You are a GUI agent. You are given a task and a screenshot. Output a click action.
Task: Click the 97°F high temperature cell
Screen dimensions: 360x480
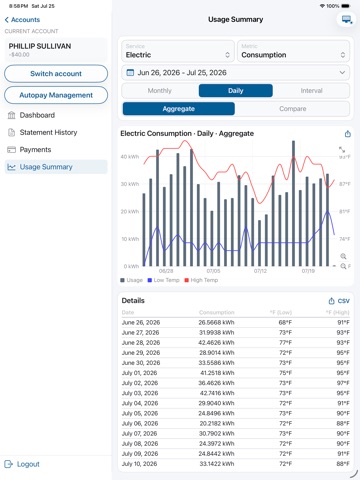[x=343, y=383]
